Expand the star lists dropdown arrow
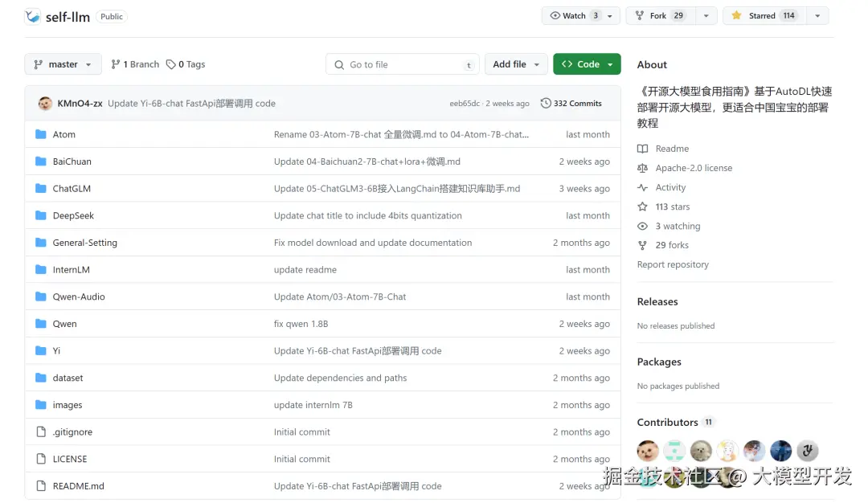This screenshot has width=868, height=503. (817, 16)
